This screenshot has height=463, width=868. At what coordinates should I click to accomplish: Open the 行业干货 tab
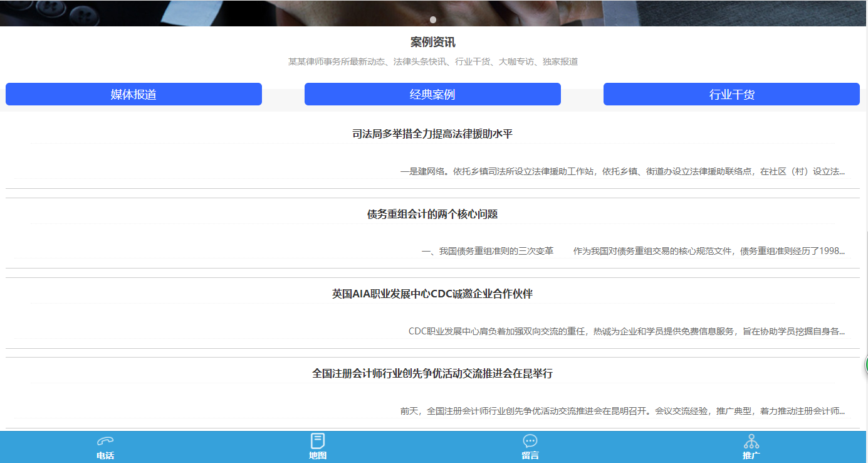point(731,95)
